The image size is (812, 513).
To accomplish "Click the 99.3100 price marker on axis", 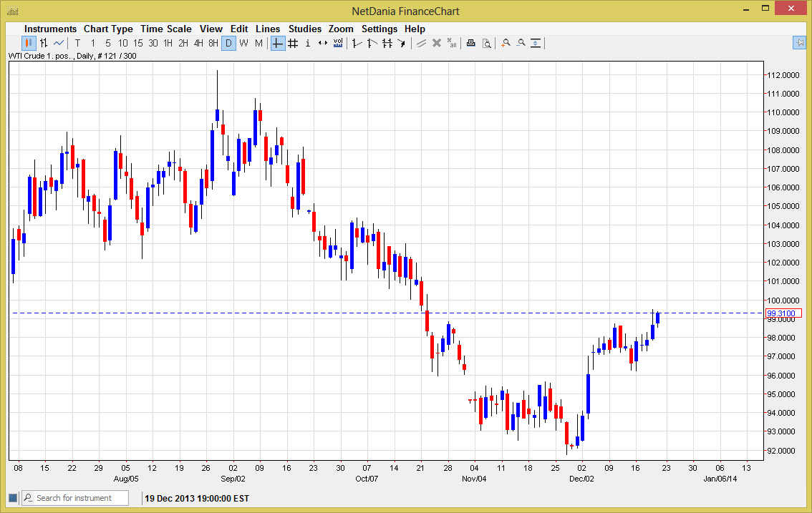I will coord(783,313).
